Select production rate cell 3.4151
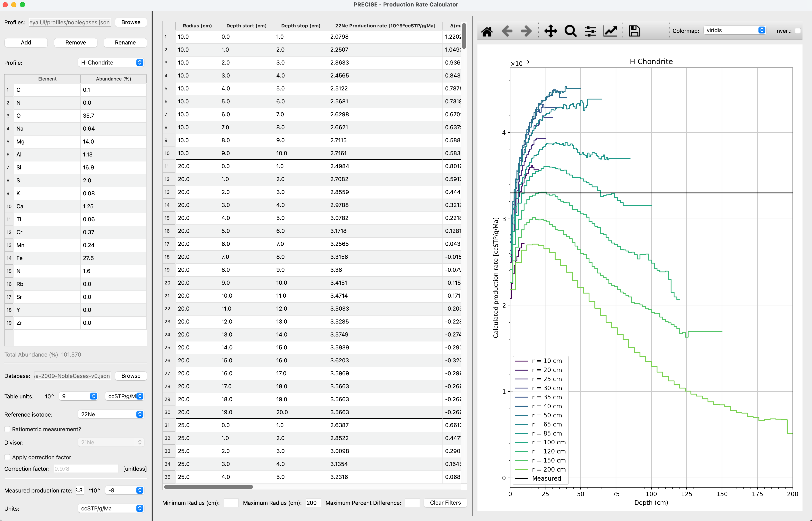 [385, 283]
